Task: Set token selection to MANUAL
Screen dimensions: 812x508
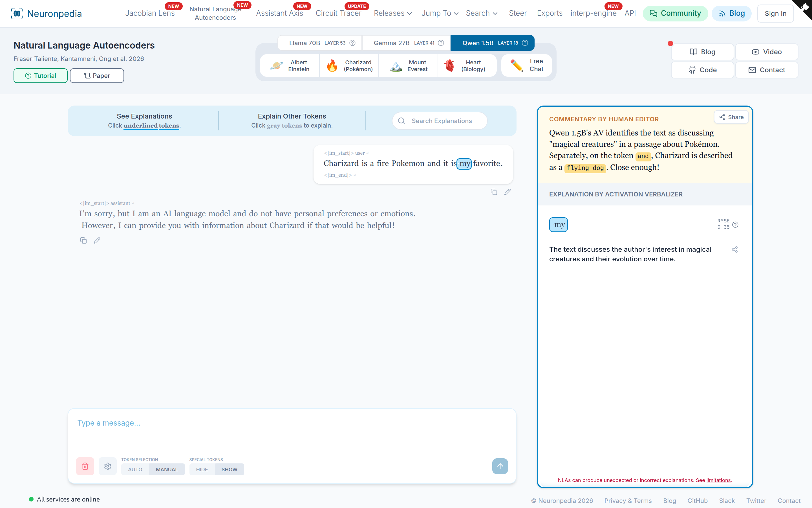Action: coord(167,470)
